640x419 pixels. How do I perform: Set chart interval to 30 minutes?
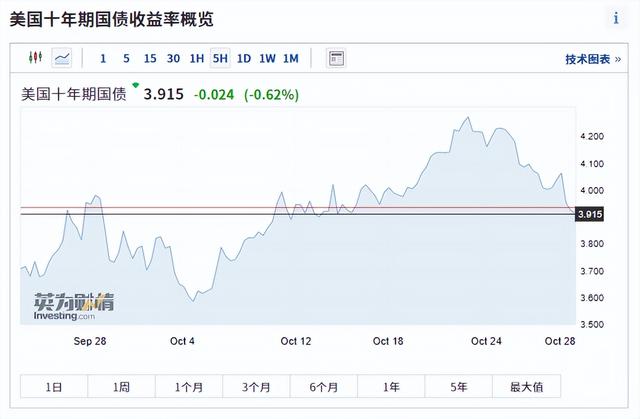[x=173, y=59]
